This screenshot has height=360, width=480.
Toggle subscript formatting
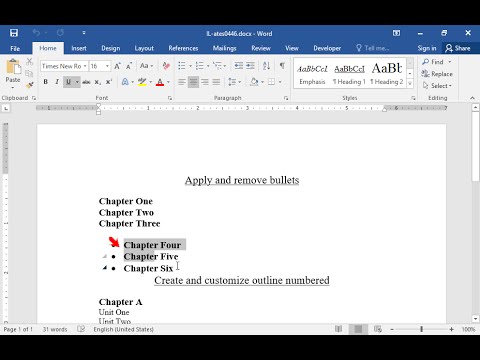click(x=97, y=82)
